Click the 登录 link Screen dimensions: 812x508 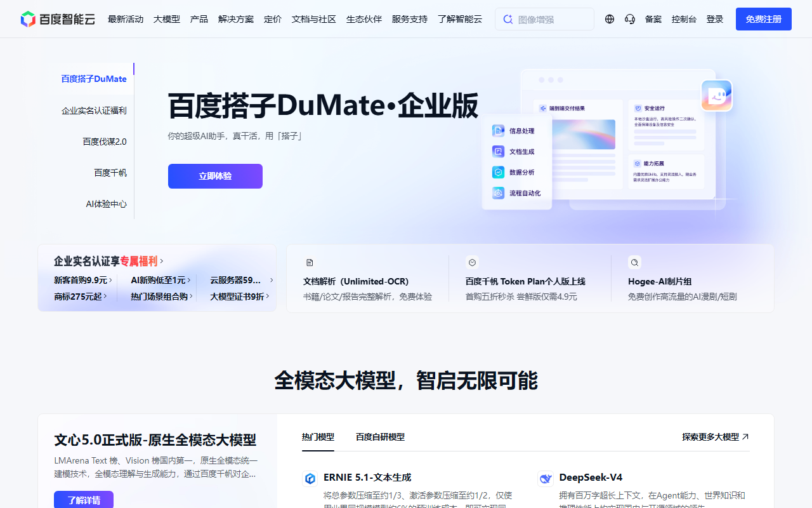[x=715, y=19]
